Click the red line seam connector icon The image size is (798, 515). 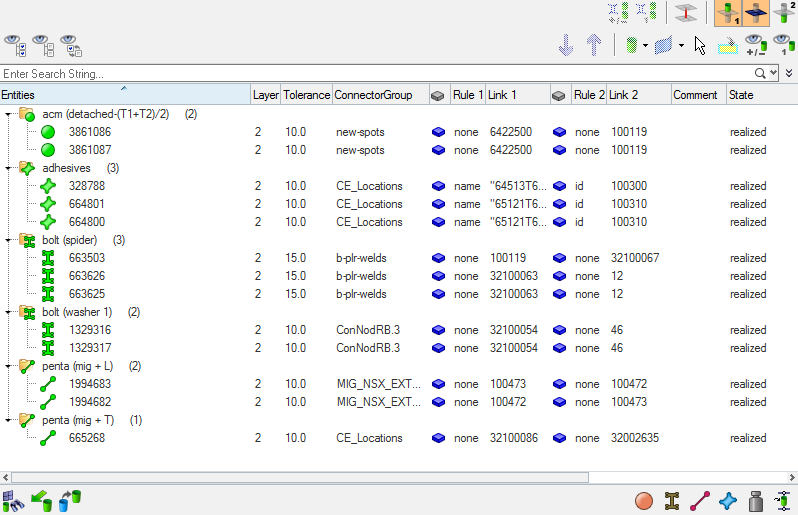click(x=700, y=500)
